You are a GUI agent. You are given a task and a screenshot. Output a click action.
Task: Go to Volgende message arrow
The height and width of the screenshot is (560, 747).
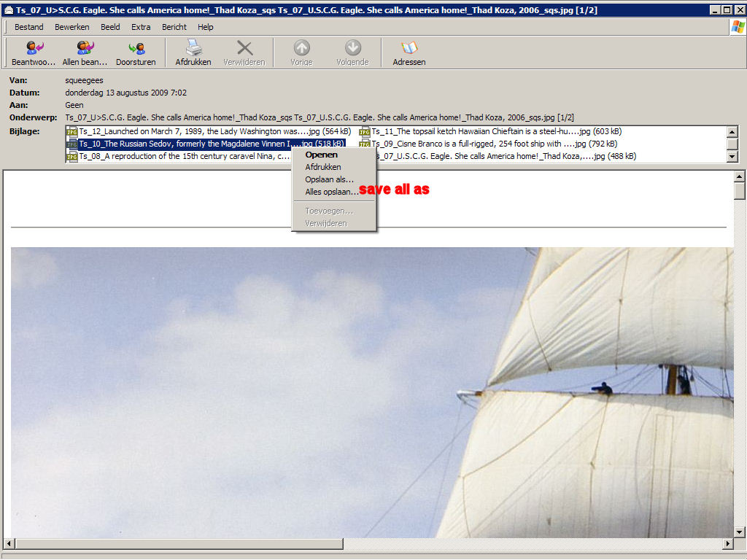click(353, 47)
